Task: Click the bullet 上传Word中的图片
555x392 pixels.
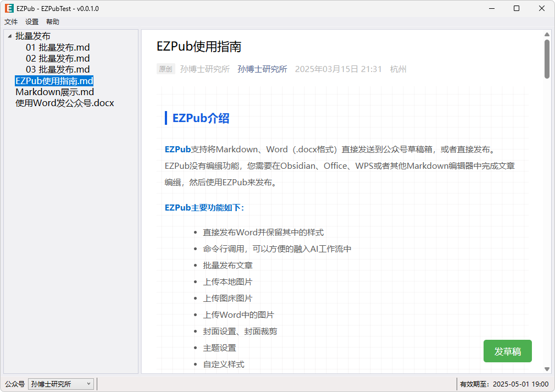Action: pos(238,315)
